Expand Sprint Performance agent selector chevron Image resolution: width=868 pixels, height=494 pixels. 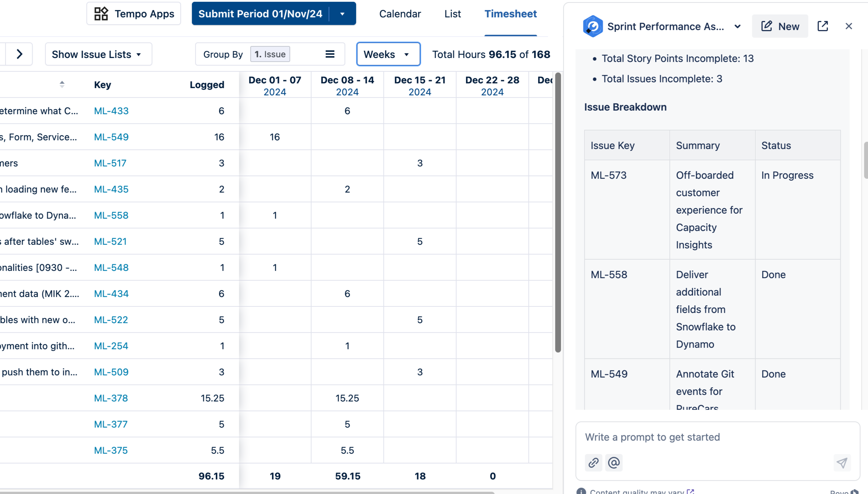737,26
